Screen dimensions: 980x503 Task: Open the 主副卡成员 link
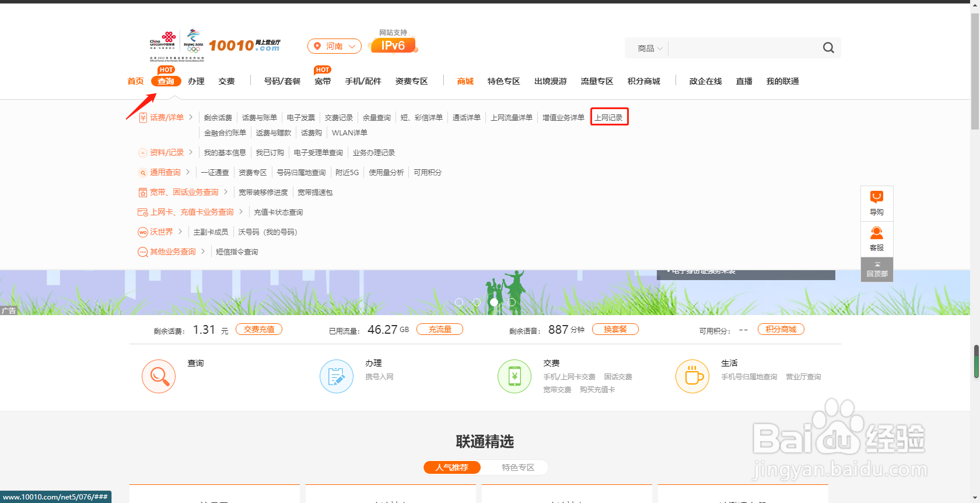211,232
